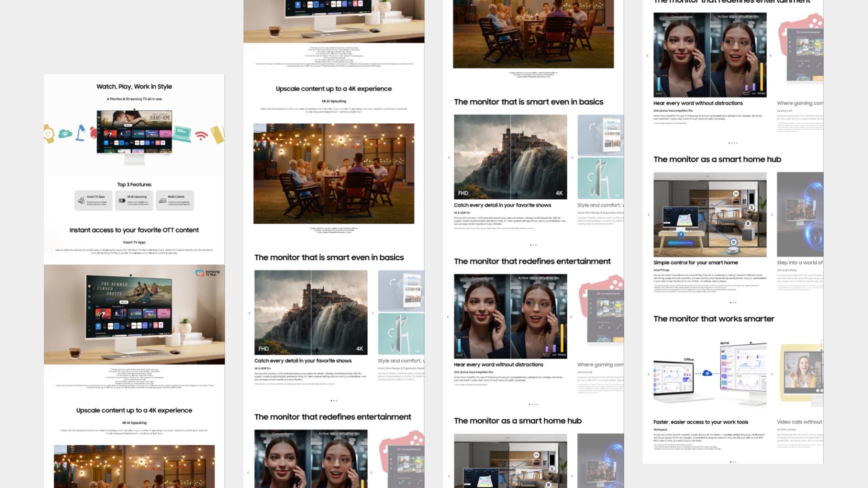Click pagination dots under 'Simple control' smart home card

733,302
